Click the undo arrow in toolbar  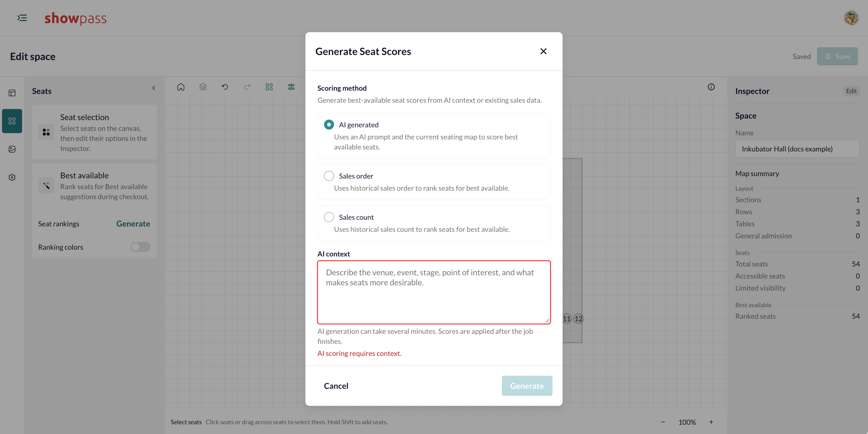point(225,87)
